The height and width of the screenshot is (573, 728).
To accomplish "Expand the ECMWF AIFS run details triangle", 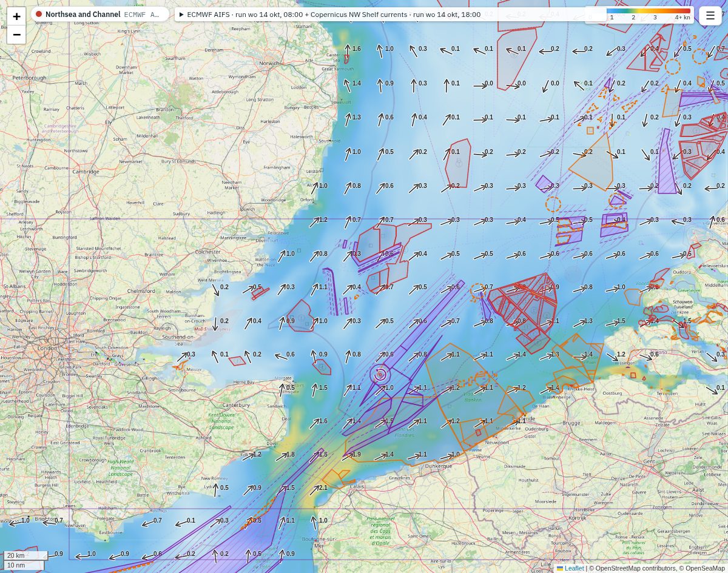I will 181,15.
